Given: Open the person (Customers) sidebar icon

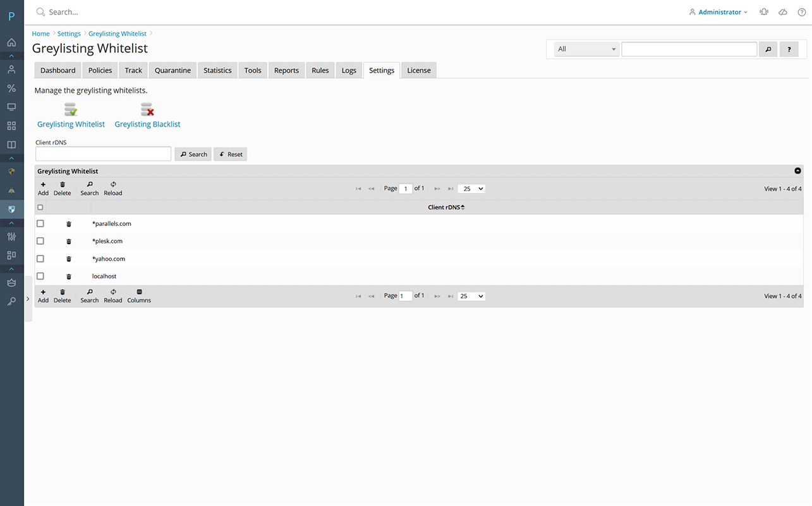Looking at the screenshot, I should (11, 70).
